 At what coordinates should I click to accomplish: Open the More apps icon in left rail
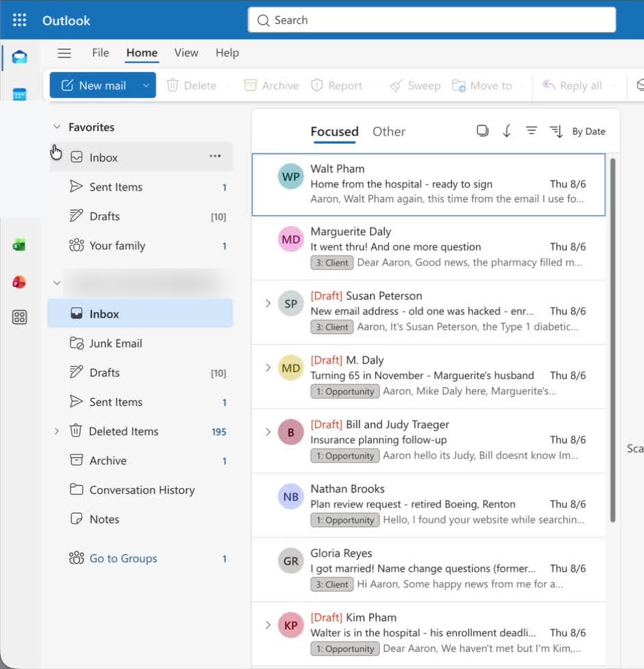click(x=20, y=317)
